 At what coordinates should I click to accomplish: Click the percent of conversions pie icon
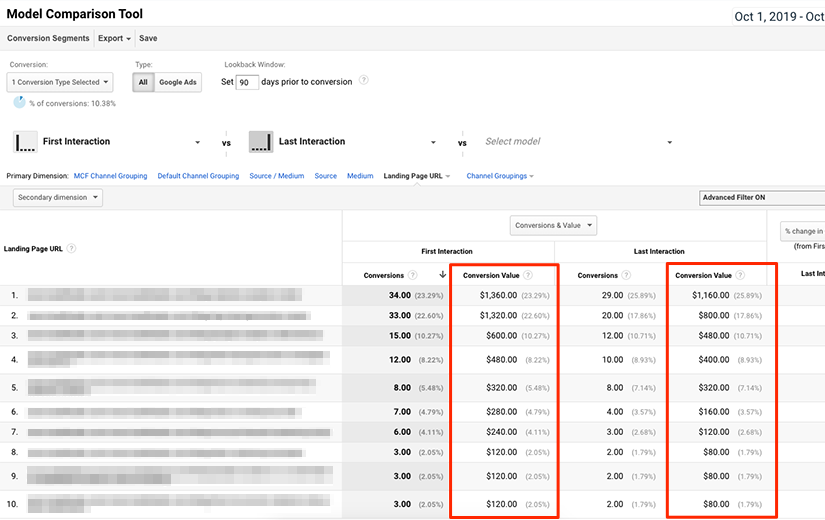pos(19,102)
